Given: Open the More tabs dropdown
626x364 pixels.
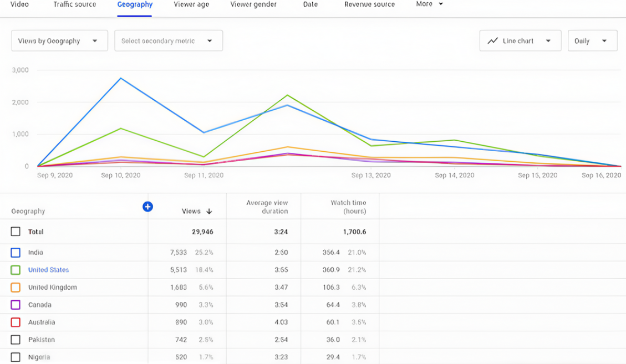Looking at the screenshot, I should coord(430,4).
